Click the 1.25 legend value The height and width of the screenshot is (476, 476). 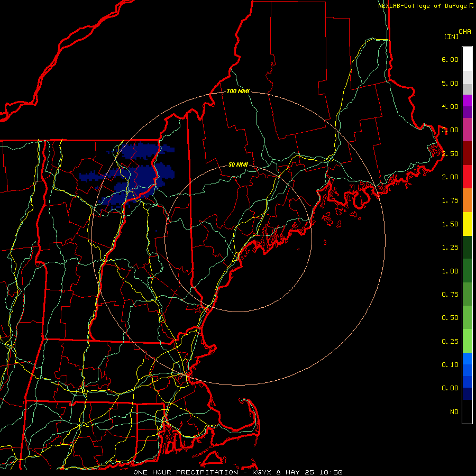click(x=450, y=248)
